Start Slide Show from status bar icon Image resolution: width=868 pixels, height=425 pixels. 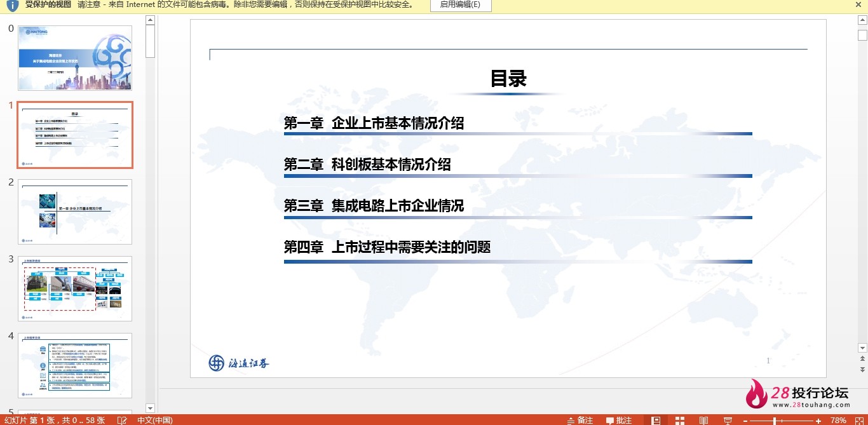[x=727, y=420]
